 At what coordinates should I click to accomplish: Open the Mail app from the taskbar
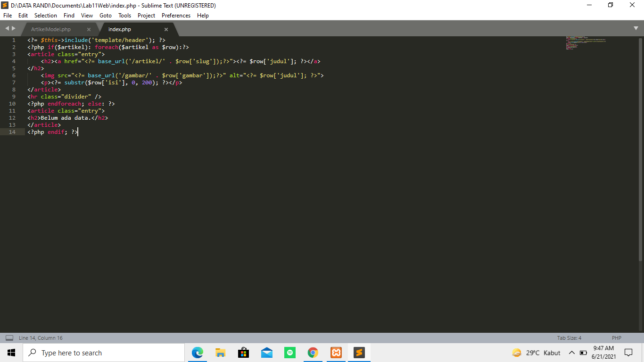266,353
